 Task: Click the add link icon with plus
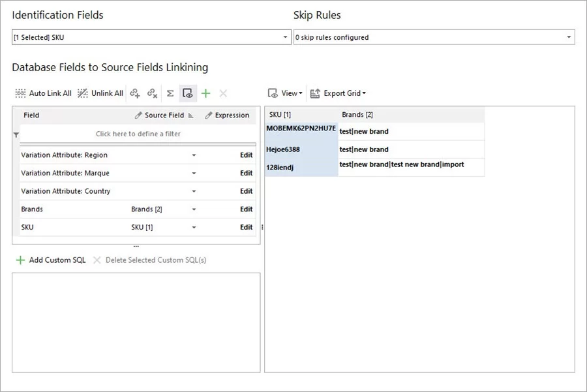coord(135,93)
